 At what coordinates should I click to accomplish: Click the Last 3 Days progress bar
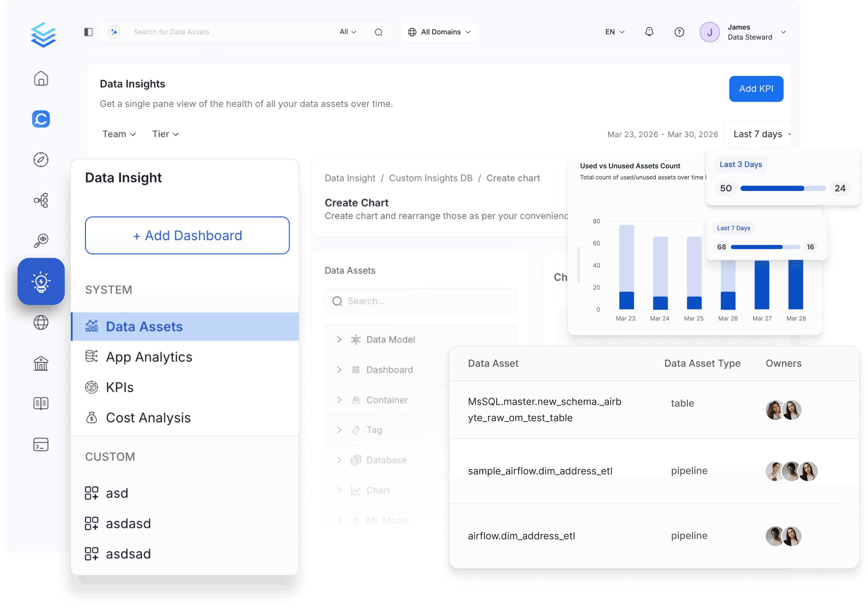[783, 188]
